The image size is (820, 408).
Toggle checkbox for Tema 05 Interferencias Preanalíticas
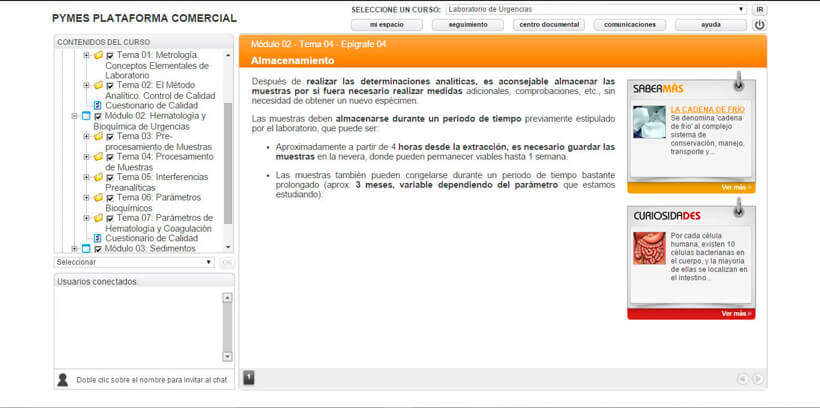click(x=110, y=177)
